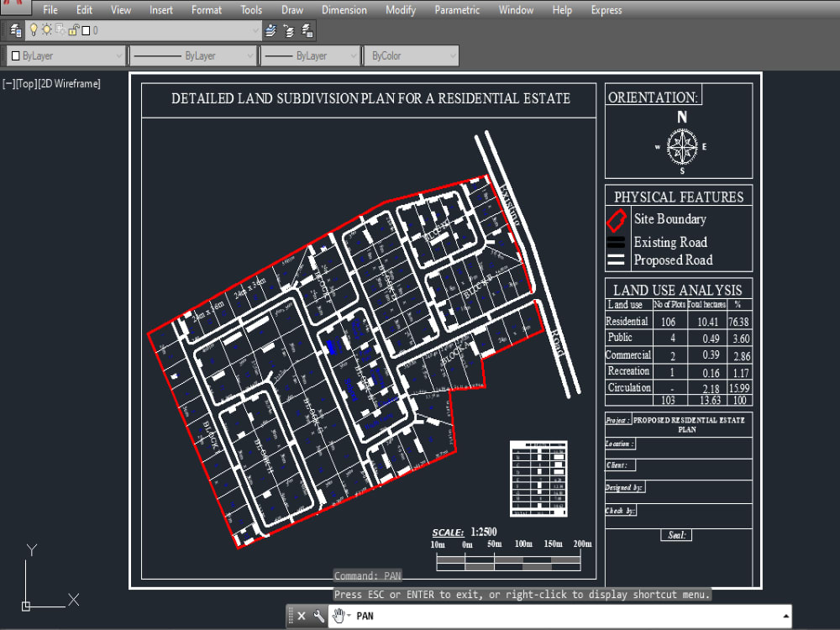Open the ByLayer linetype dropdown
840x630 pixels.
[x=249, y=55]
